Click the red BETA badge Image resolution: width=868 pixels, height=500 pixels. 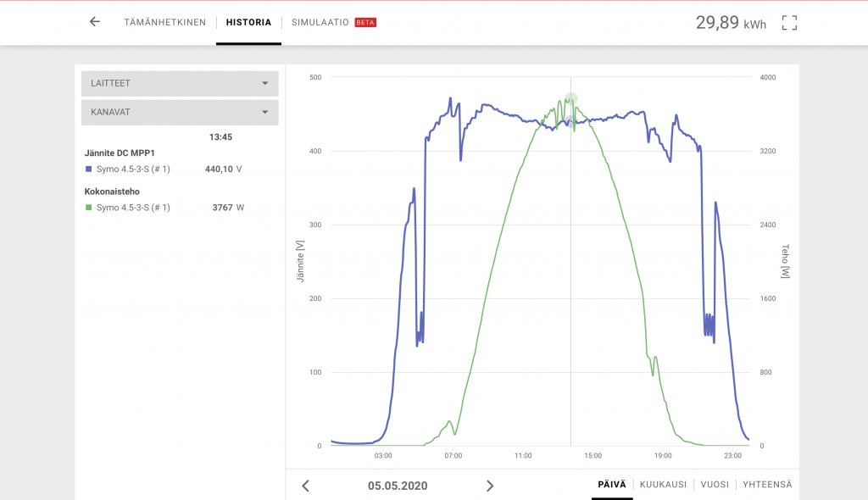[x=365, y=23]
